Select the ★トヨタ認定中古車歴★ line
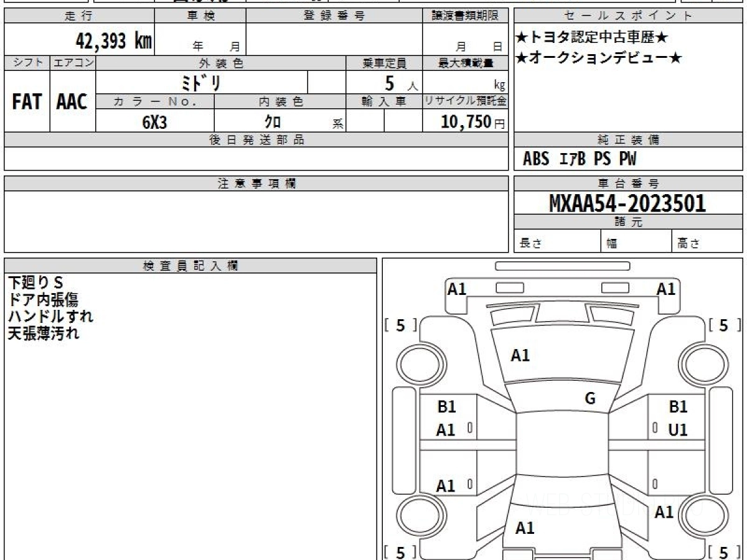 pos(592,38)
